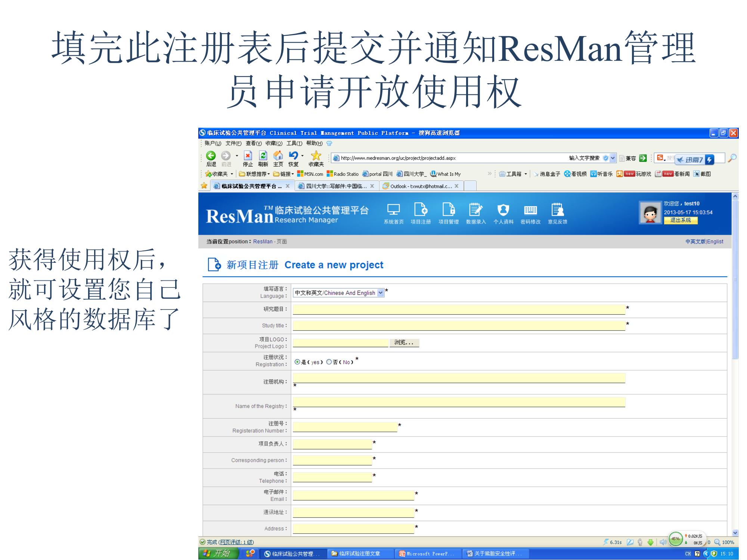Image resolution: width=747 pixels, height=560 pixels.
Task: Toggle 兼容 compatibility mode
Action: (x=627, y=158)
